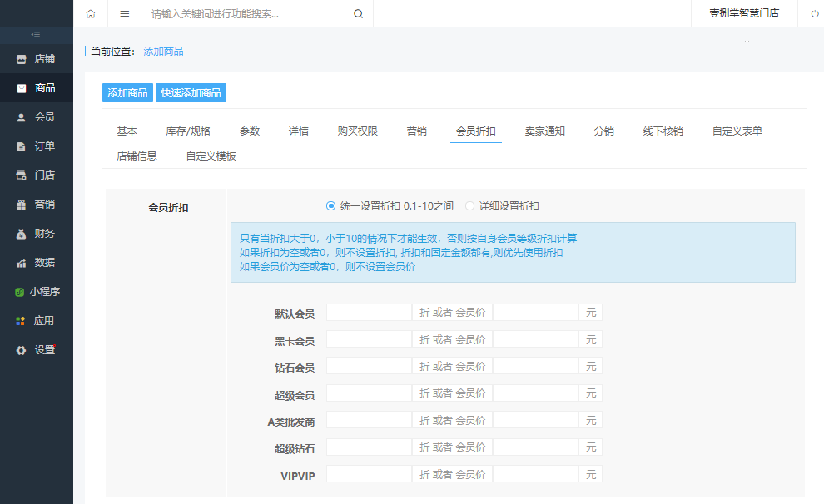
Task: Switch to the 购买权限 tab
Action: pyautogui.click(x=357, y=131)
